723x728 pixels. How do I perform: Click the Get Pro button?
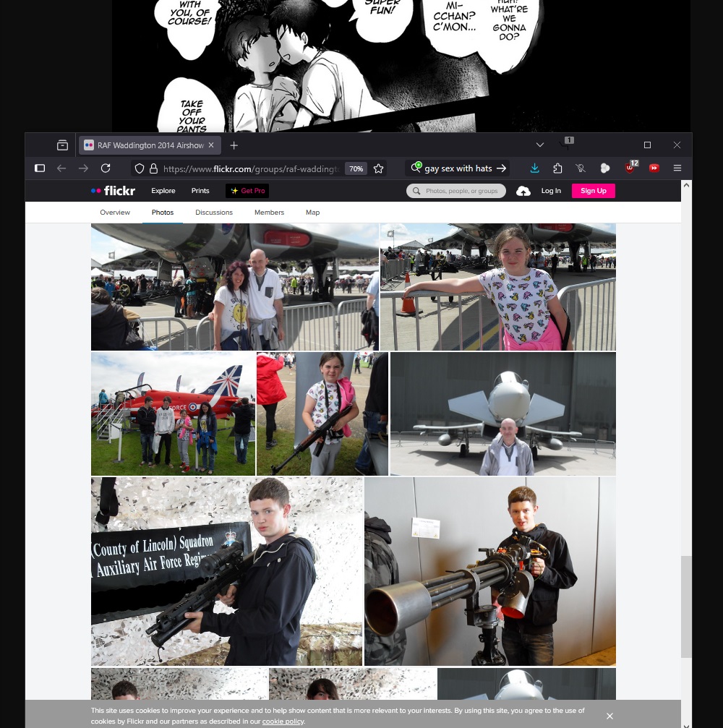pyautogui.click(x=247, y=191)
